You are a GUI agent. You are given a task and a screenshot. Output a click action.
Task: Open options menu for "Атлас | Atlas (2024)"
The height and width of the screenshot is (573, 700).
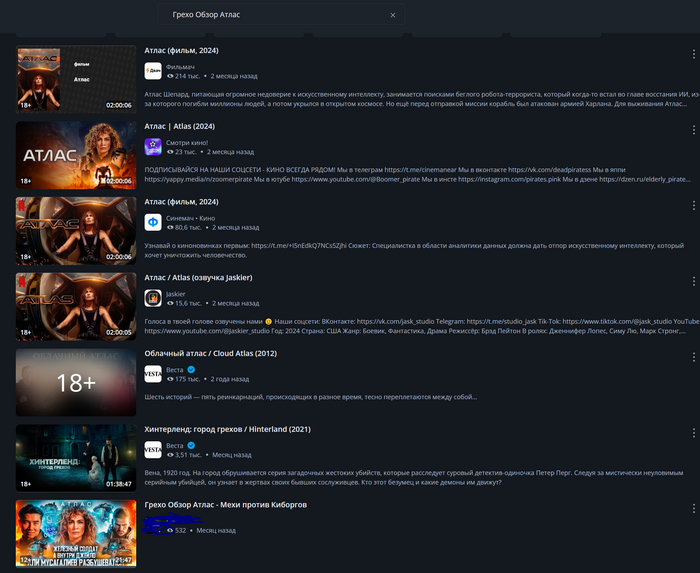tap(693, 130)
